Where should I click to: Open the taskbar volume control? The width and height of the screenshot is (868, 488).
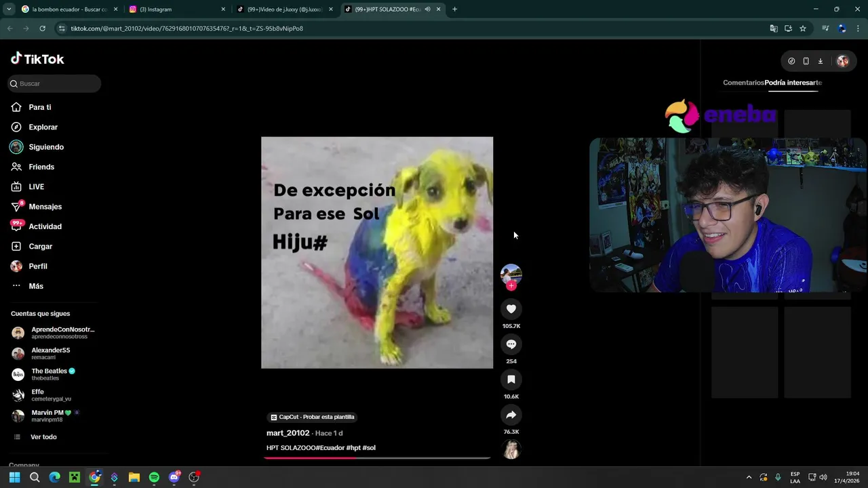pos(823,477)
